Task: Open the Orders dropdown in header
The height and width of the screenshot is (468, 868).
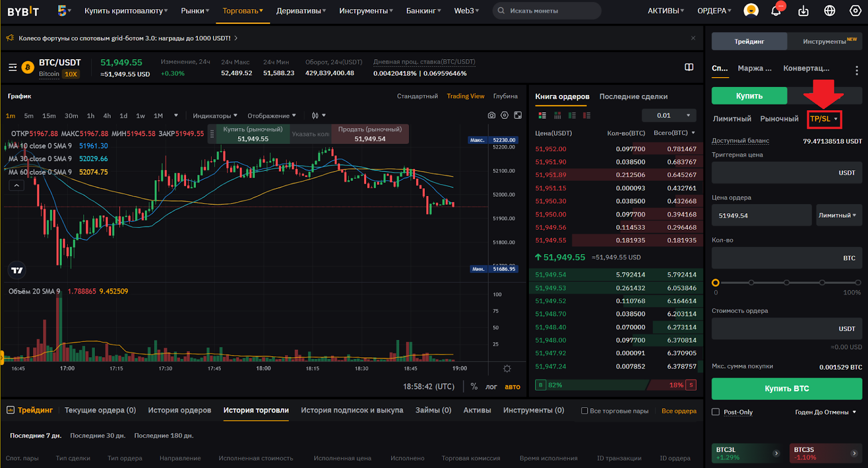Action: point(714,11)
